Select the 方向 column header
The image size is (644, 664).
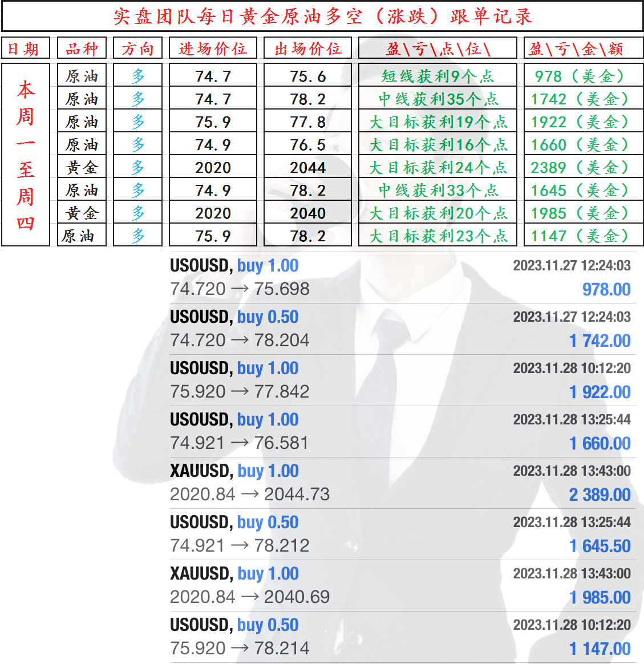tap(137, 48)
